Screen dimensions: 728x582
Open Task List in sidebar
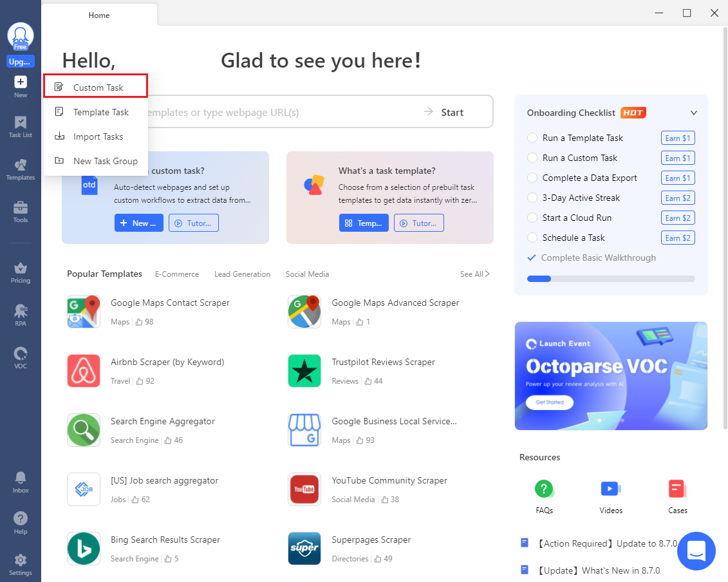[x=21, y=127]
